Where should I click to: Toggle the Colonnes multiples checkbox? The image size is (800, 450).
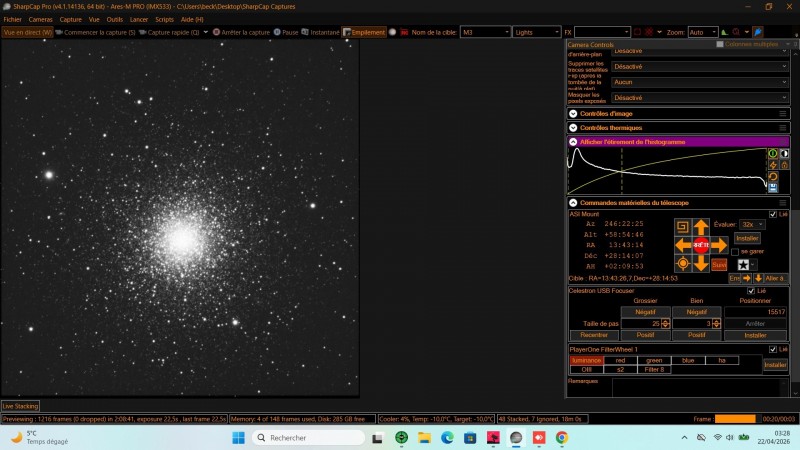(720, 44)
